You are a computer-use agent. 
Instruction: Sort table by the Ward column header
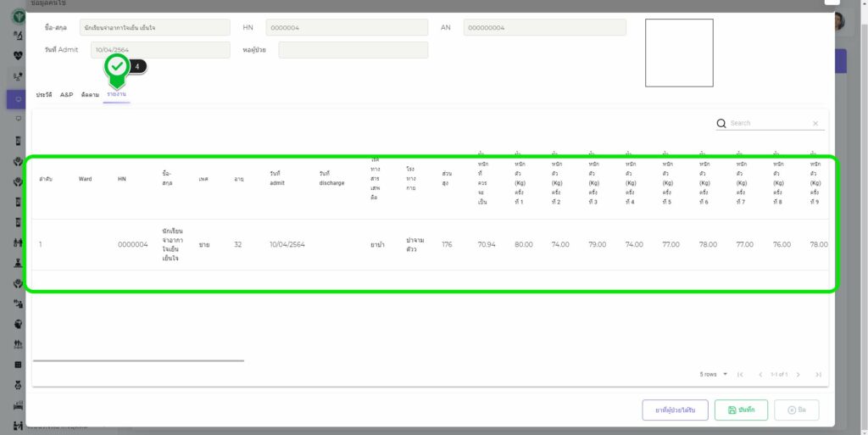point(86,179)
